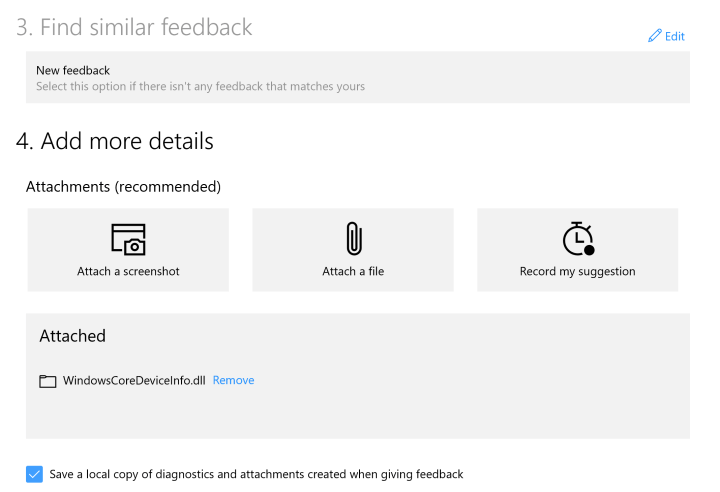Click the Attached section heading
This screenshot has height=492, width=720.
point(72,336)
